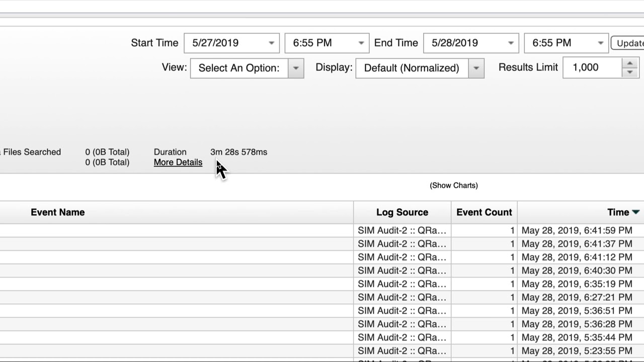Screen dimensions: 644x362
Task: Toggle Time column sort arrow
Action: [x=635, y=212]
